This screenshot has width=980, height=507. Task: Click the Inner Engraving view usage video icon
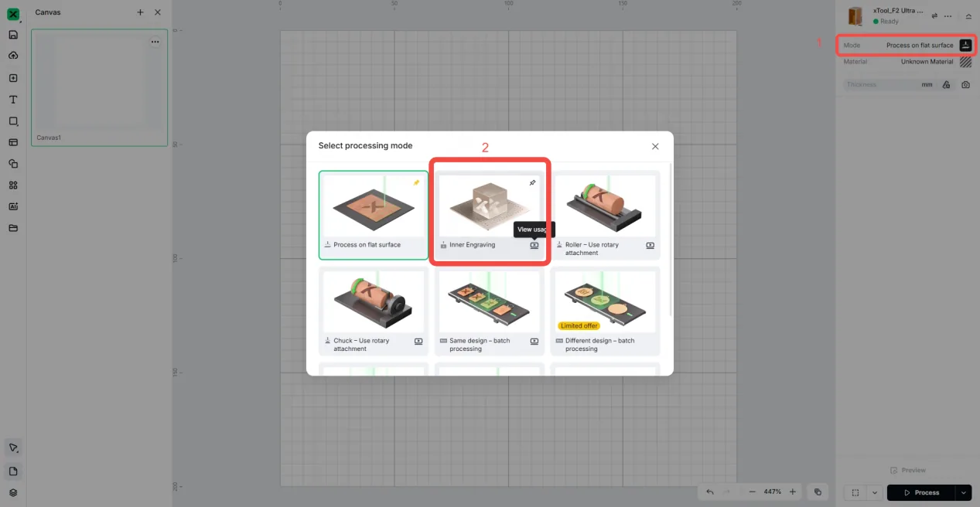tap(534, 245)
